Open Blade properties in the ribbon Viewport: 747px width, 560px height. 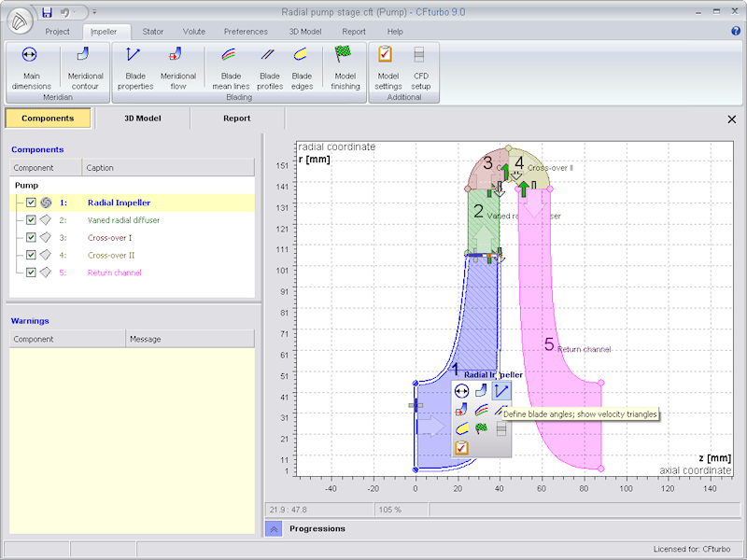point(135,68)
